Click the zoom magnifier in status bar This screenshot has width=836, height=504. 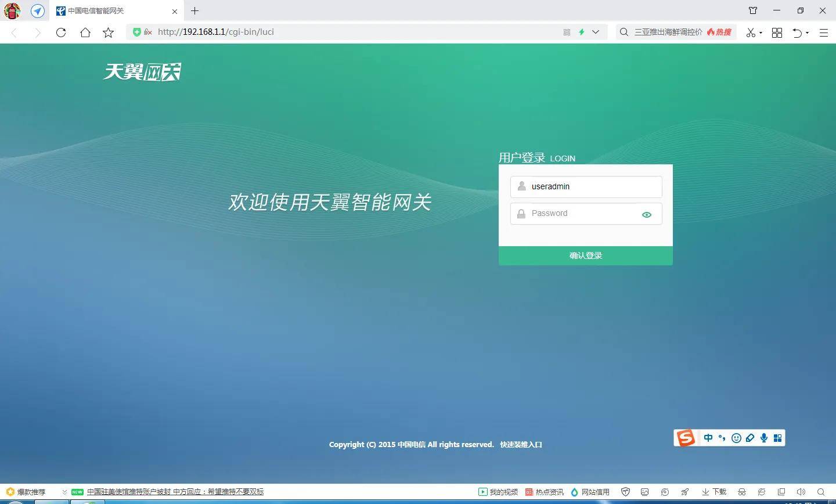coord(821,492)
